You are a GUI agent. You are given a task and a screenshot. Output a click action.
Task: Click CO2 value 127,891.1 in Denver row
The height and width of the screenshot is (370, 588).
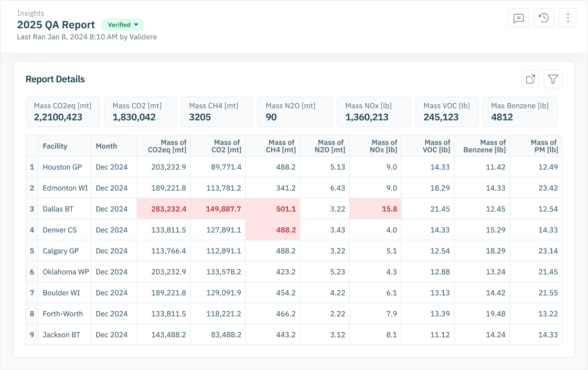click(224, 230)
